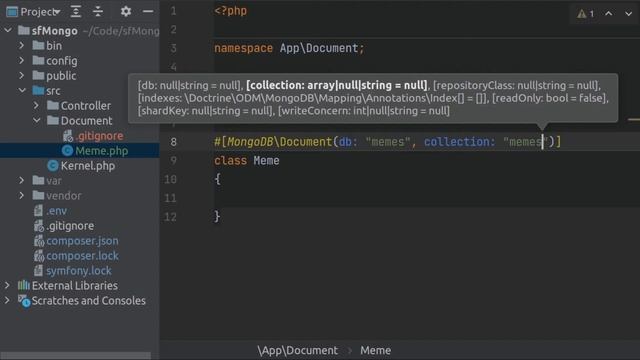Open Project panel settings gear
This screenshot has width=640, height=360.
pyautogui.click(x=126, y=11)
